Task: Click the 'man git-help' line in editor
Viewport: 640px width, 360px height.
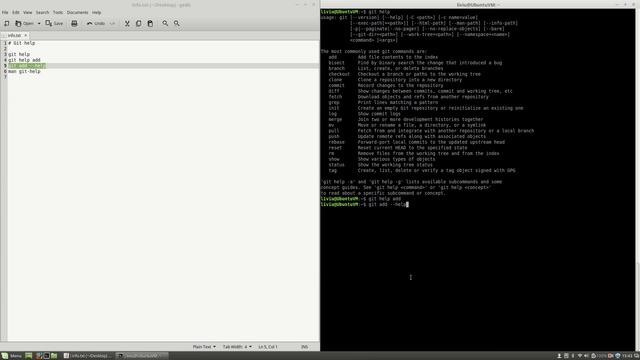Action: (x=24, y=71)
